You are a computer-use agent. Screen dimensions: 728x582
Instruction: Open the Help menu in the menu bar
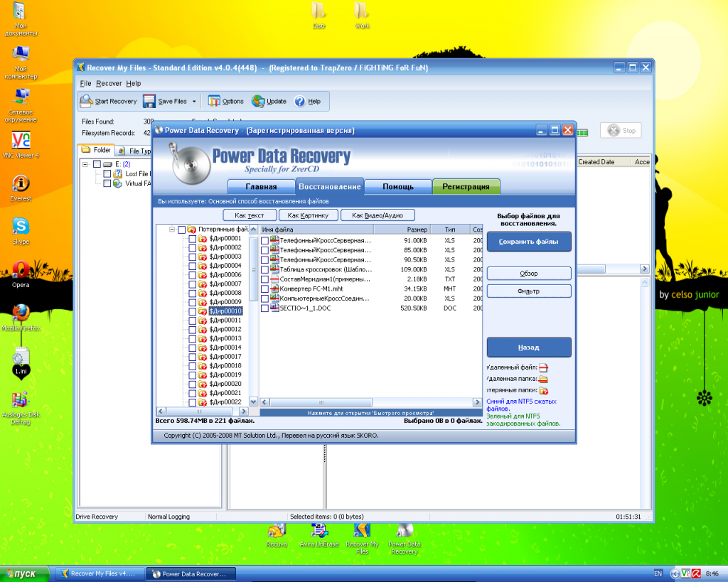(x=133, y=84)
